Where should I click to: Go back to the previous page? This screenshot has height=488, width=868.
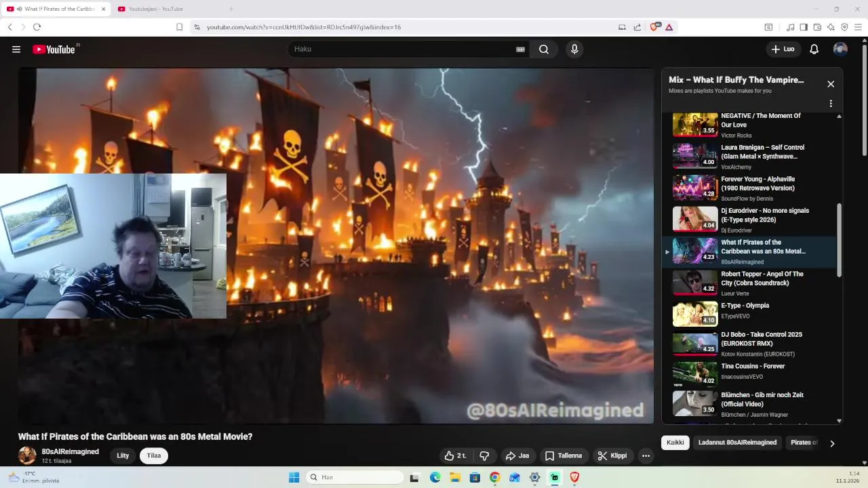click(9, 27)
